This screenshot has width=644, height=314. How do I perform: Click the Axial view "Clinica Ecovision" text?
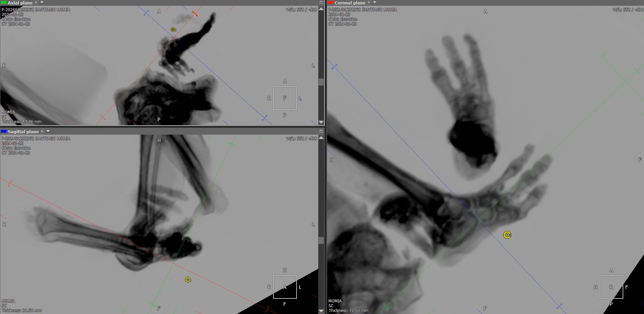tap(16, 19)
